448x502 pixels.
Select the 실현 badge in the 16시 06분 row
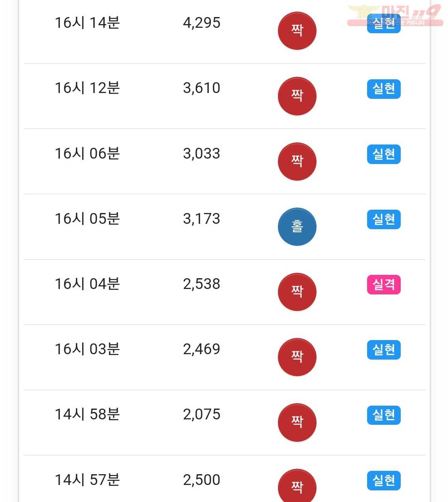(384, 154)
